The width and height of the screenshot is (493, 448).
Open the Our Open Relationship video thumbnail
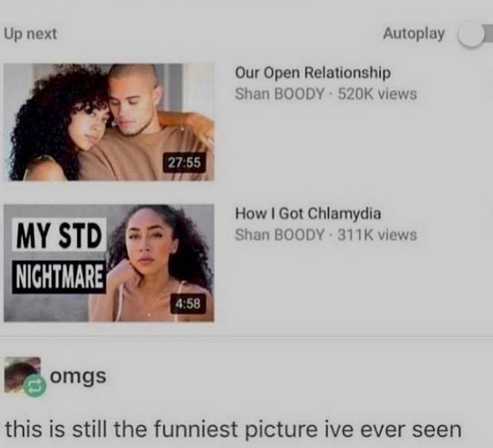point(109,122)
